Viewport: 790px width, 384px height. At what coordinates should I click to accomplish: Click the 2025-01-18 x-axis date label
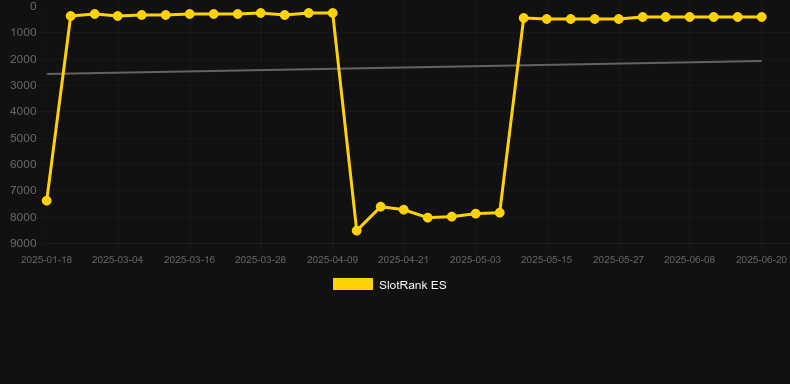tap(46, 260)
